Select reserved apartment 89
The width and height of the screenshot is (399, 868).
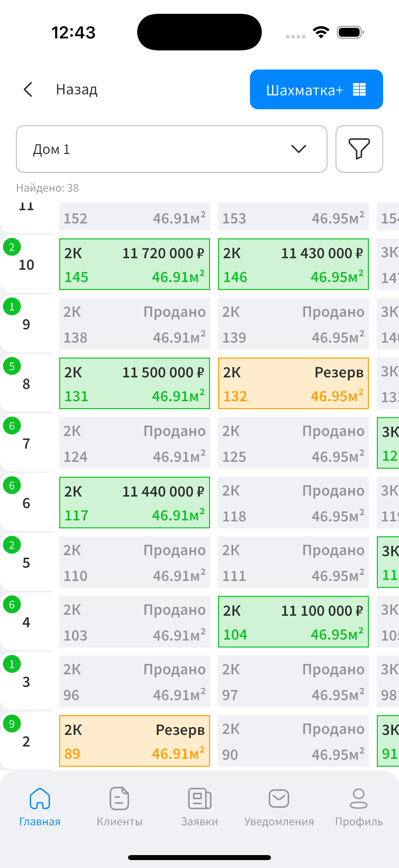pos(134,741)
